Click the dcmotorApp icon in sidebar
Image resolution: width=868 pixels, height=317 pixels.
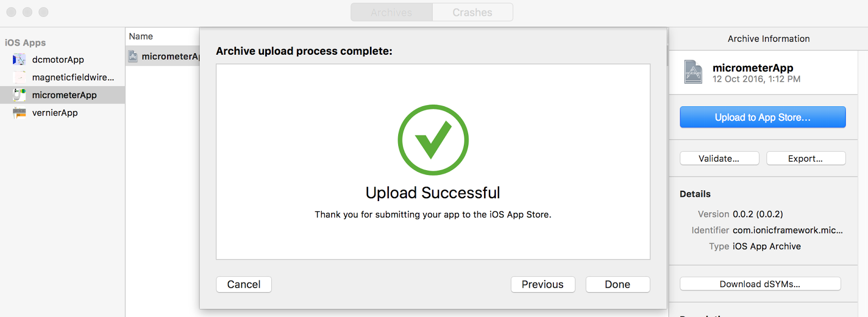(x=19, y=60)
